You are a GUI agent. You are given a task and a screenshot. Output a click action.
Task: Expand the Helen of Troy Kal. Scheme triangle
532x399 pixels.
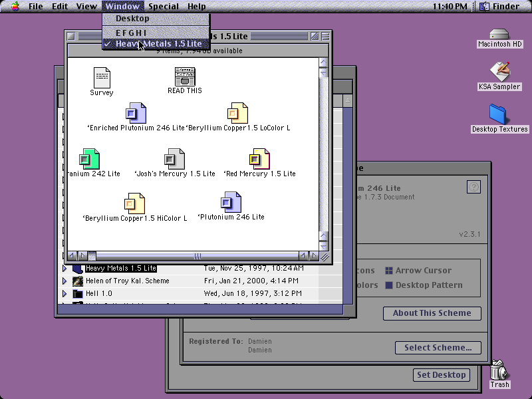pyautogui.click(x=65, y=281)
